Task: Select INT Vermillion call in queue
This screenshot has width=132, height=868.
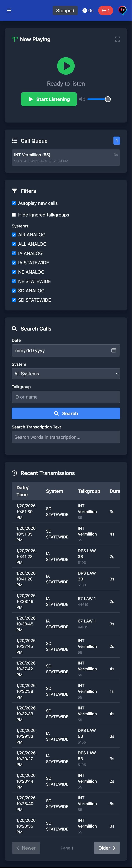Action: pos(66,158)
